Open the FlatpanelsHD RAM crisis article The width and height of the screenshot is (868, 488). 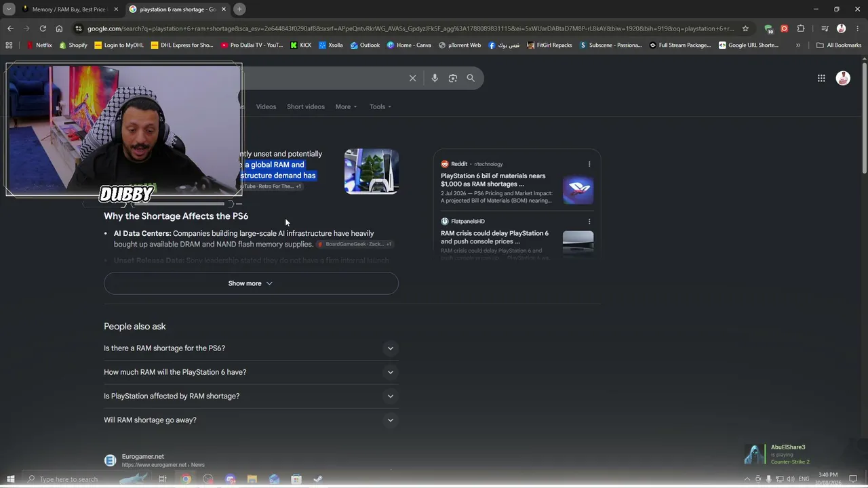494,237
